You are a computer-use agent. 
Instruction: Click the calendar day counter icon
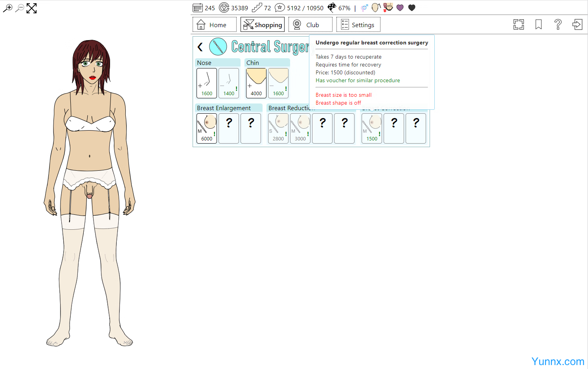click(x=198, y=8)
